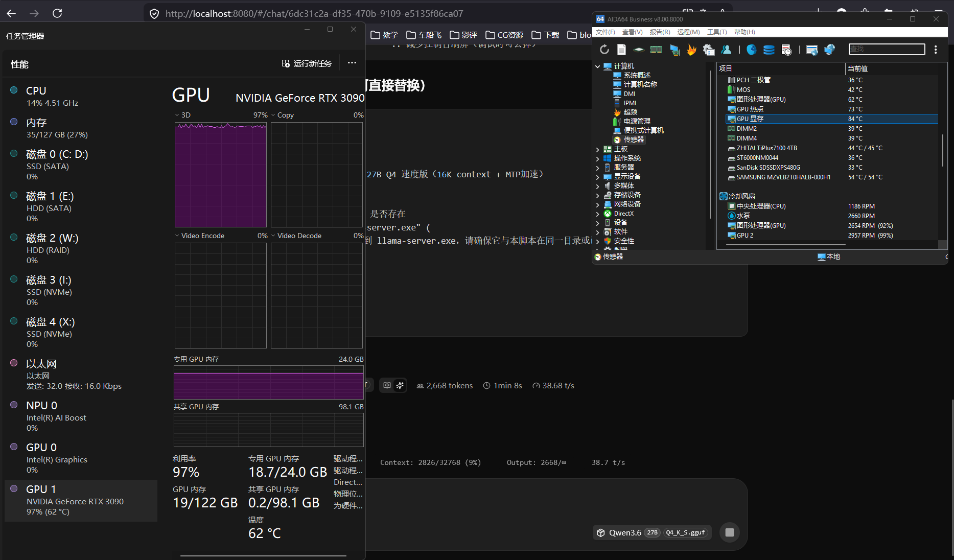954x560 pixels.
Task: Open Task Manager more options ellipsis
Action: click(x=352, y=63)
